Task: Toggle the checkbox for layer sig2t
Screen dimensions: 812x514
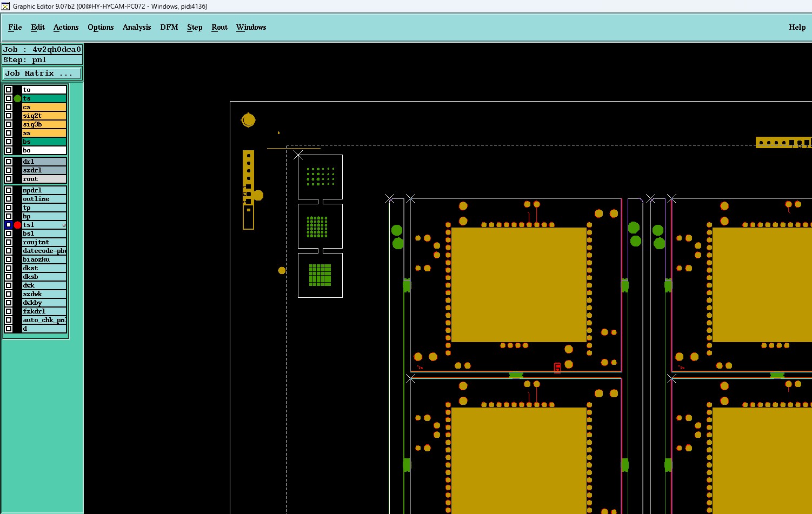Action: coord(9,116)
